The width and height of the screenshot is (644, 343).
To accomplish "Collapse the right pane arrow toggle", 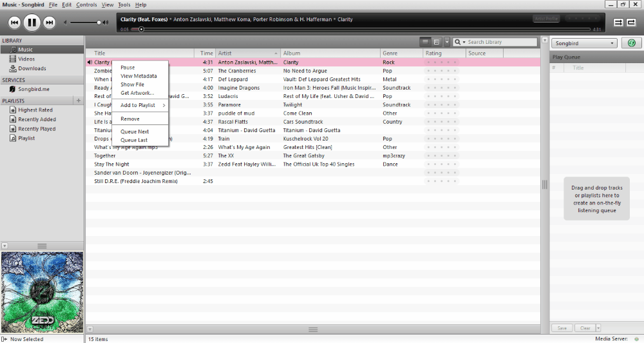I will (545, 41).
